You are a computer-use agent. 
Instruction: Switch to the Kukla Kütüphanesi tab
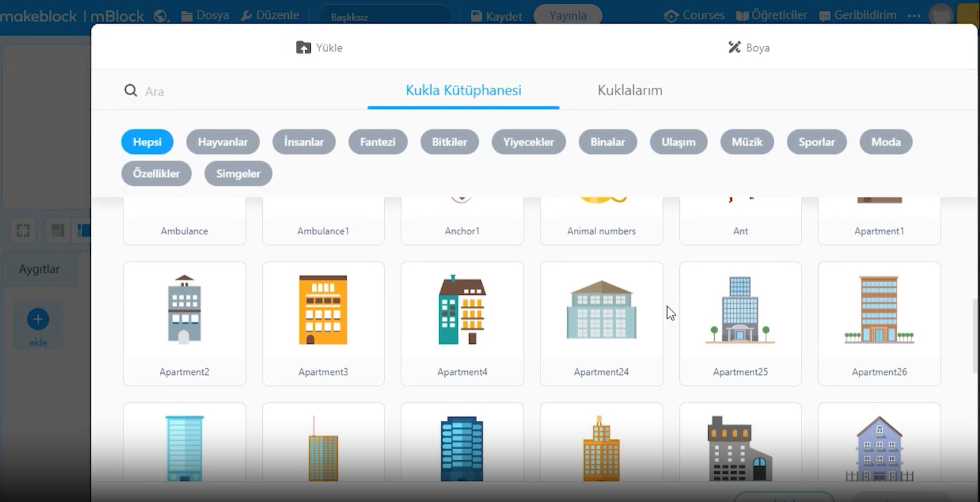[463, 90]
